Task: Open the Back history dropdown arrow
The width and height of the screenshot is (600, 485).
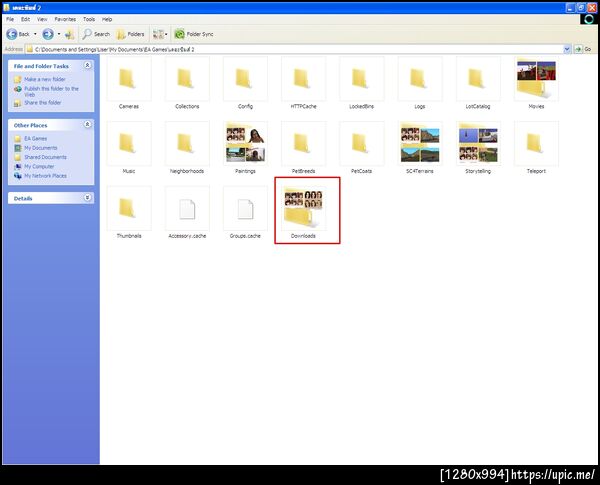Action: (35, 34)
